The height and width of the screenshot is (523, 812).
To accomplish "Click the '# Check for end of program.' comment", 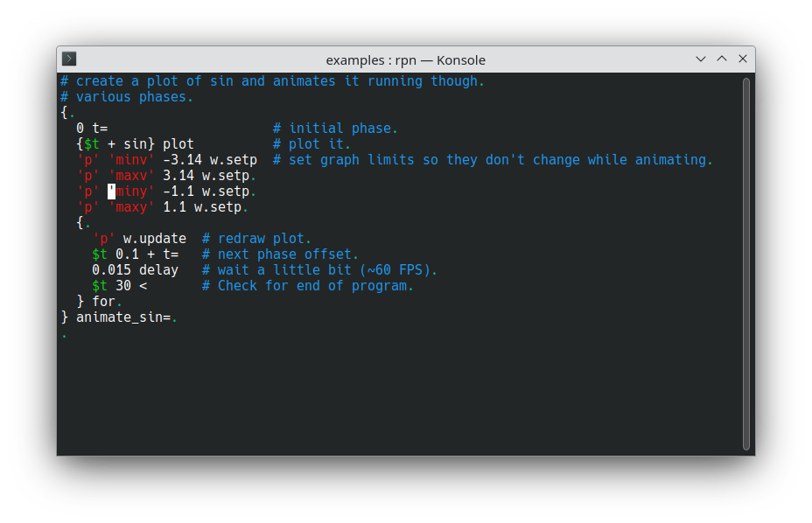I will pyautogui.click(x=307, y=286).
